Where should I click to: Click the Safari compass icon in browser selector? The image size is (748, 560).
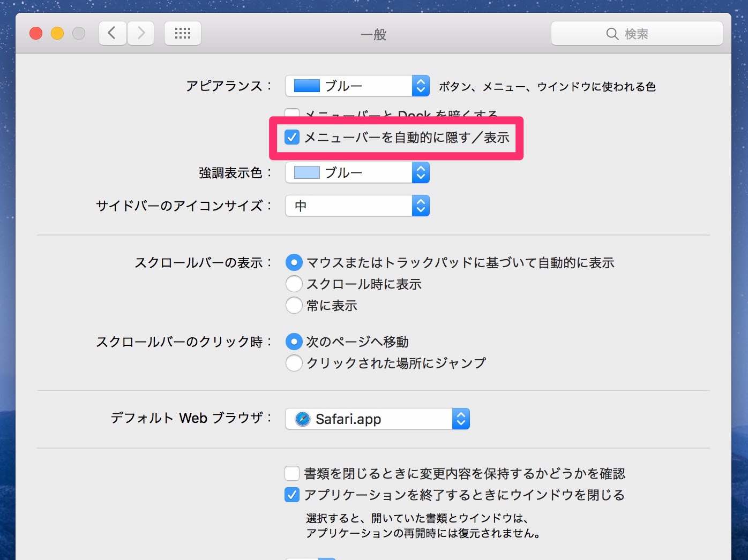pyautogui.click(x=303, y=419)
